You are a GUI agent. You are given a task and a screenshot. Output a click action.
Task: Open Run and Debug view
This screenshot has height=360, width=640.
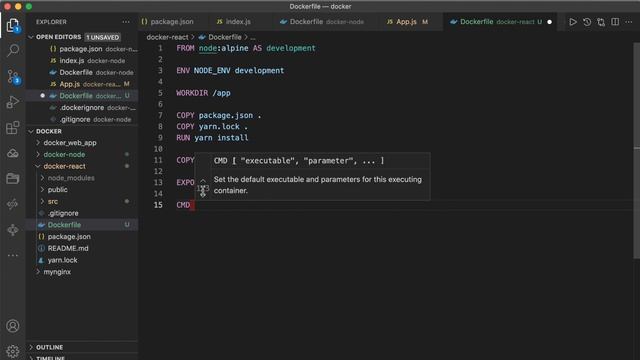coord(13,102)
